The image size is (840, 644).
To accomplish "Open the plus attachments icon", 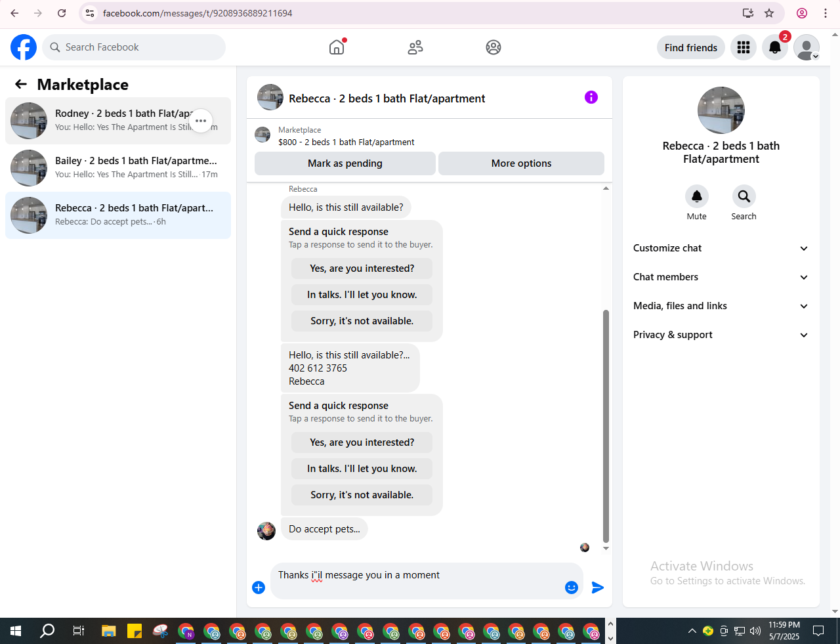I will click(259, 588).
